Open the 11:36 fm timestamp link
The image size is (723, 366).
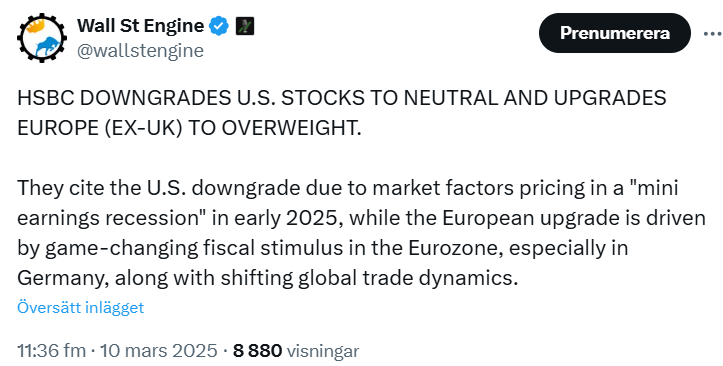51,351
